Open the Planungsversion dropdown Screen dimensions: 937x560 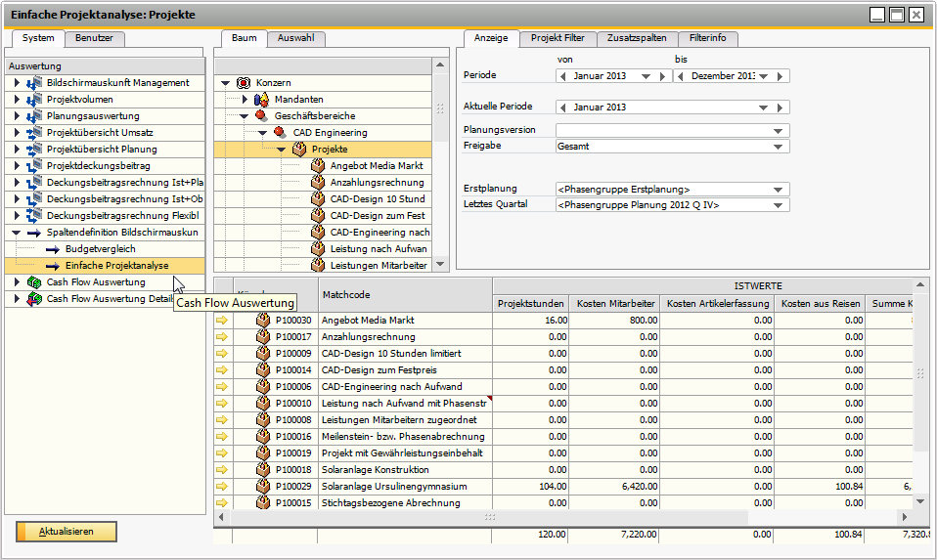[x=779, y=131]
